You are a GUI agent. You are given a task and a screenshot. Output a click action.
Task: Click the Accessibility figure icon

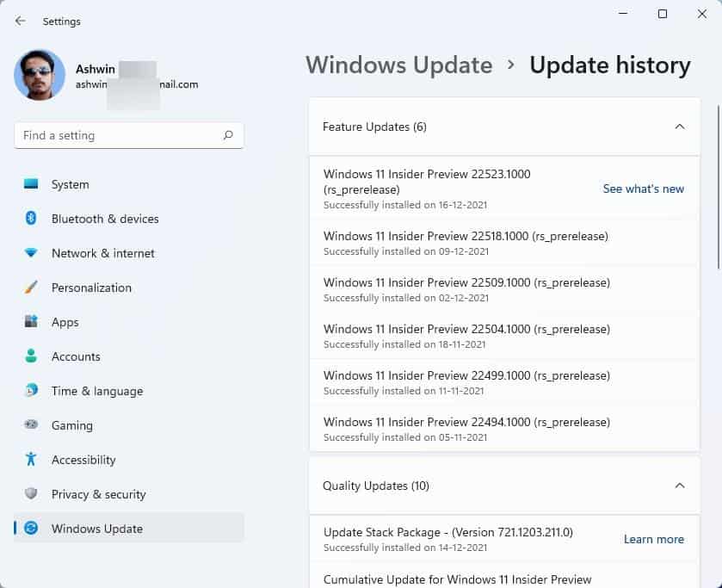(x=31, y=460)
